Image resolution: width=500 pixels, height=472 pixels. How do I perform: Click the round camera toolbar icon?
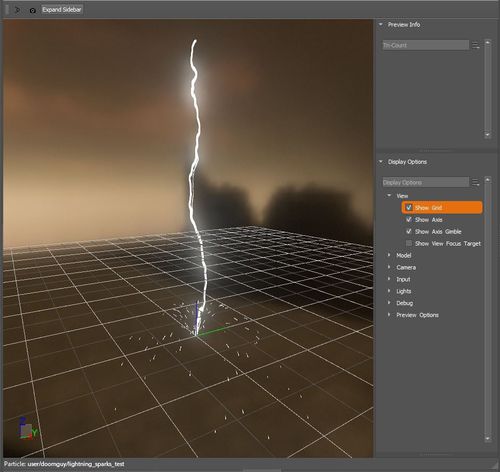point(32,10)
